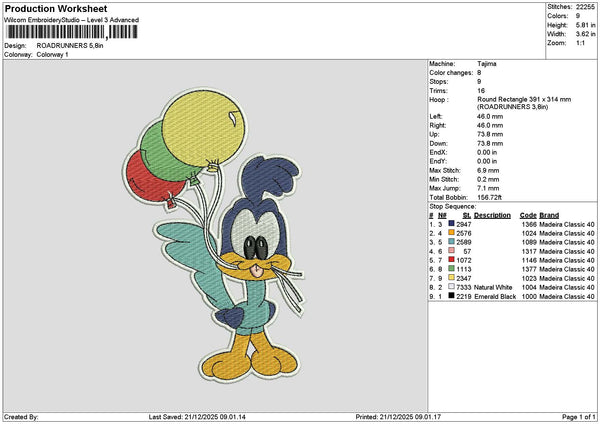The height and width of the screenshot is (424, 600).
Task: Click Madeira Classic 40 brand in row 9
Action: click(567, 297)
